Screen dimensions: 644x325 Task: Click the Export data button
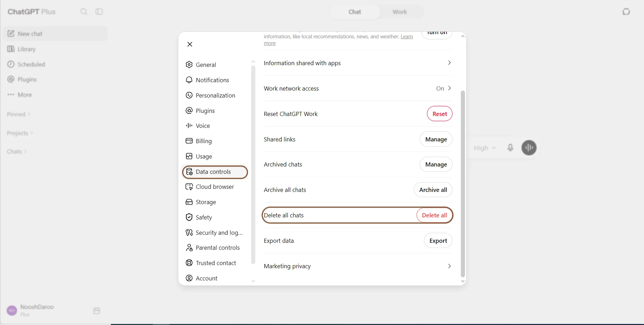tap(438, 240)
